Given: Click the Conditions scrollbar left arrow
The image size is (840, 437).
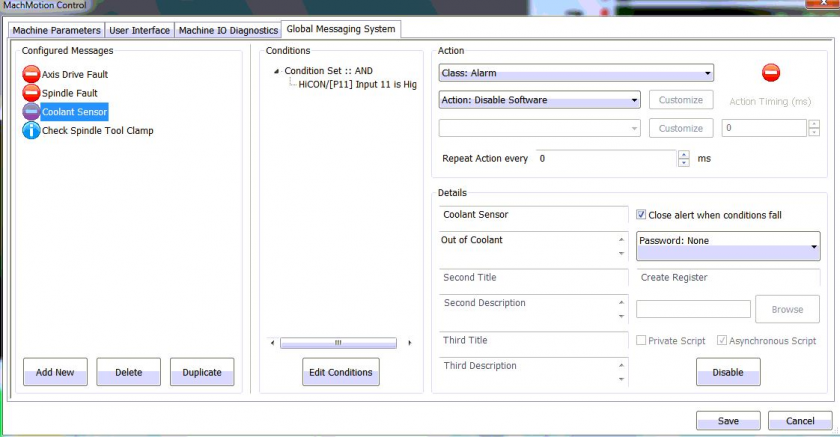Looking at the screenshot, I should point(272,343).
